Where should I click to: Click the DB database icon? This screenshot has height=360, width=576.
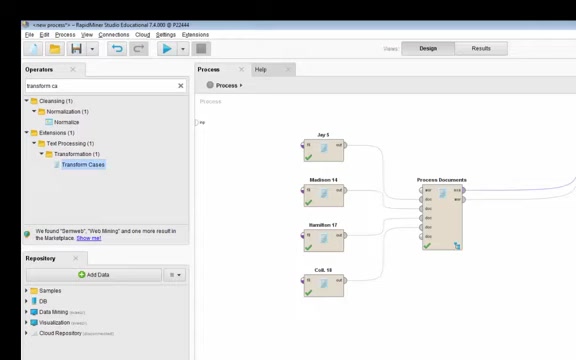[34, 301]
